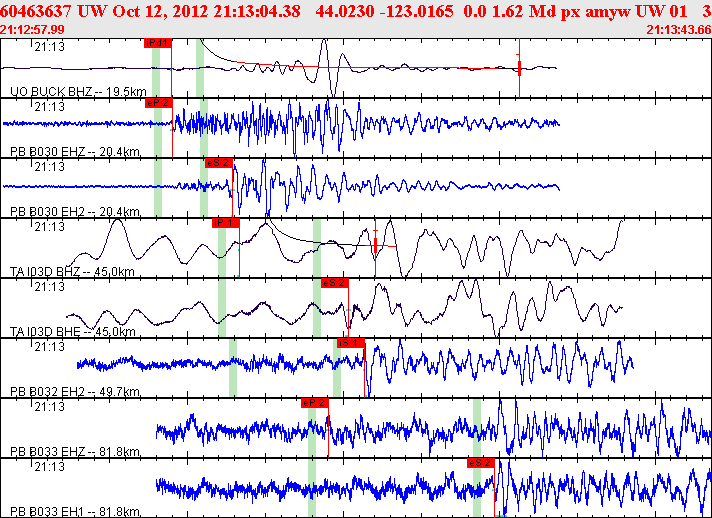
Task: Click the latitude value '44.0230' in the header
Action: [343, 11]
